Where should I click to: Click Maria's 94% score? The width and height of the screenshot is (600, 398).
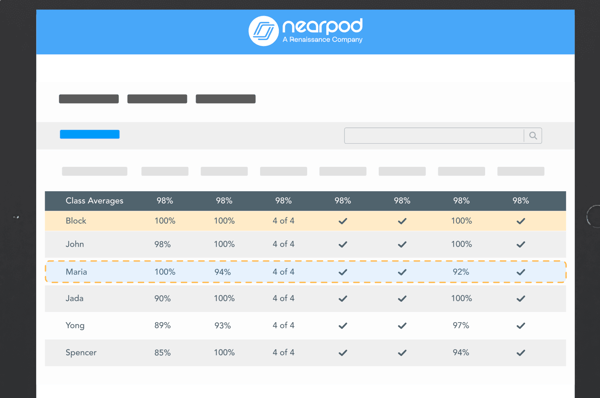tap(222, 272)
